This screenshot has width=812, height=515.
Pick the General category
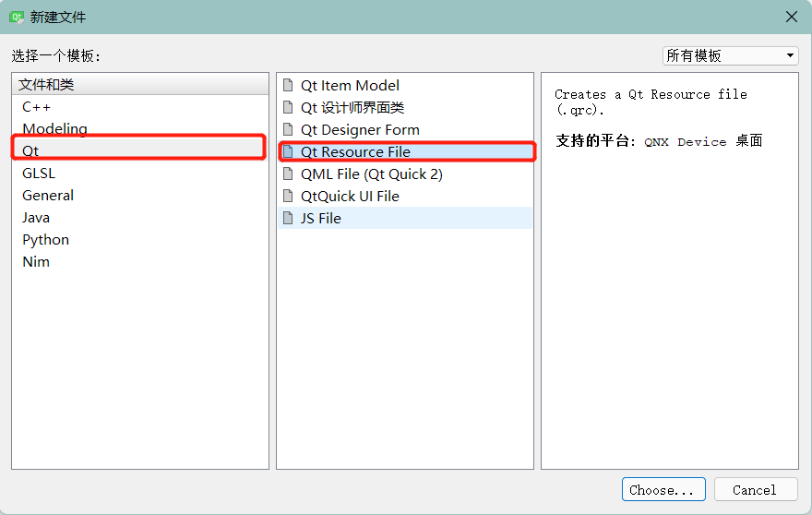(140, 196)
